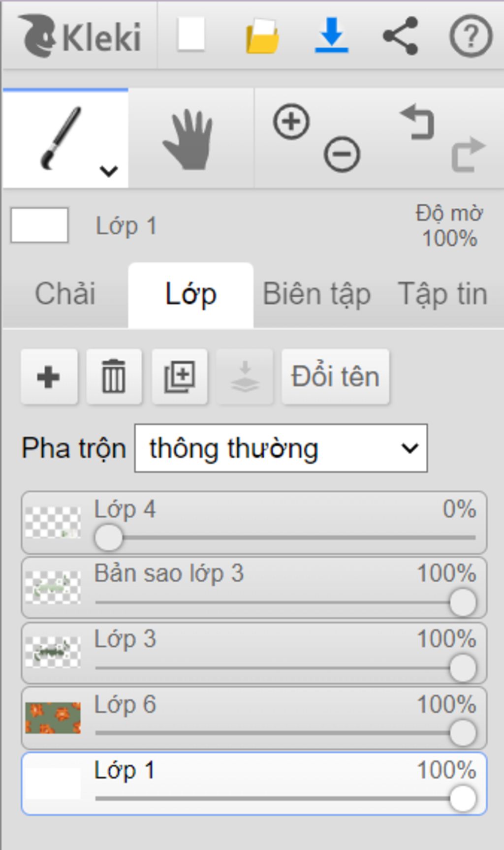
Task: Click the Lớp 4 opacity slider handle
Action: 108,537
